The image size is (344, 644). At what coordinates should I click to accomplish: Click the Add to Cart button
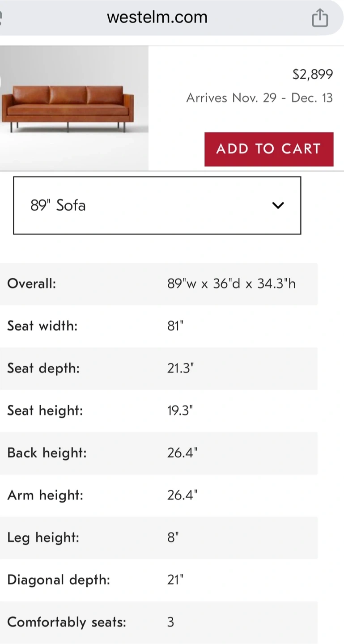(x=269, y=149)
